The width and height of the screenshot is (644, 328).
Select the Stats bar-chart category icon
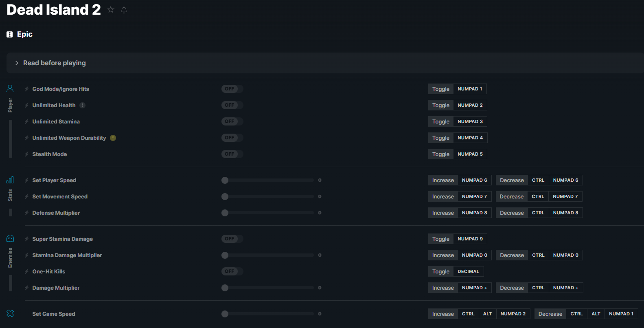click(x=10, y=180)
